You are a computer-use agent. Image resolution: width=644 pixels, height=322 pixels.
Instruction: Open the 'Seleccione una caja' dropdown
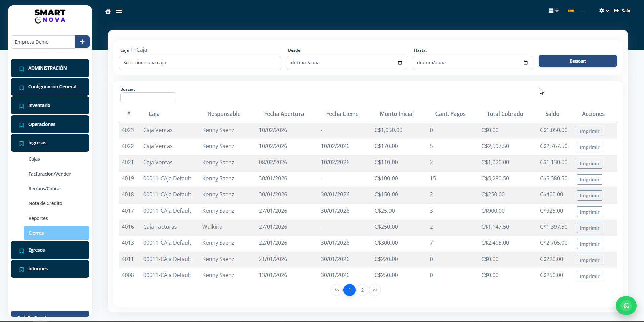click(x=200, y=63)
